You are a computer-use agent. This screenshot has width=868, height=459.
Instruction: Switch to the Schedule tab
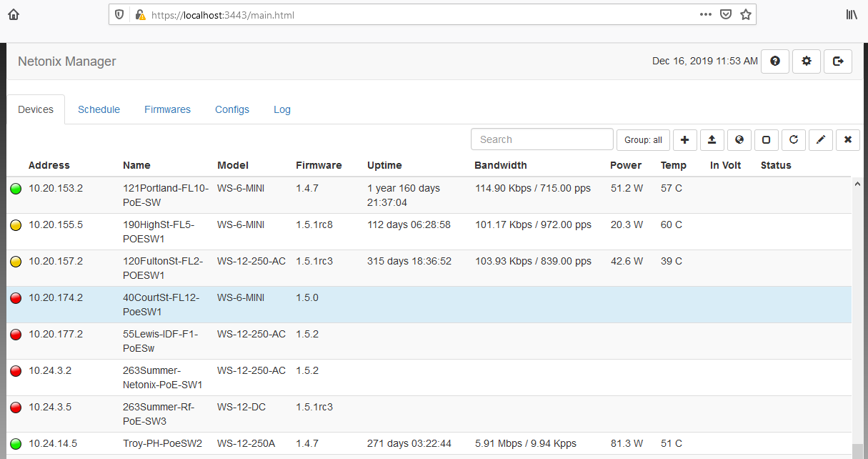click(99, 109)
